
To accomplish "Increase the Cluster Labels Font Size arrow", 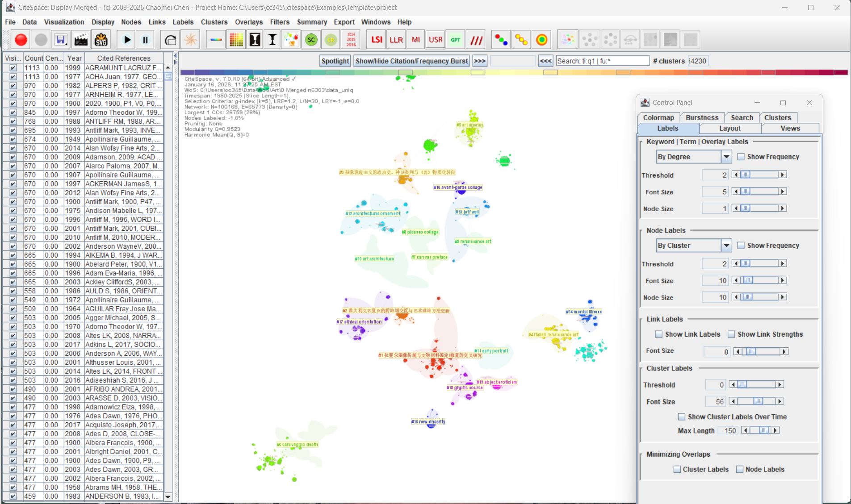I will click(780, 402).
